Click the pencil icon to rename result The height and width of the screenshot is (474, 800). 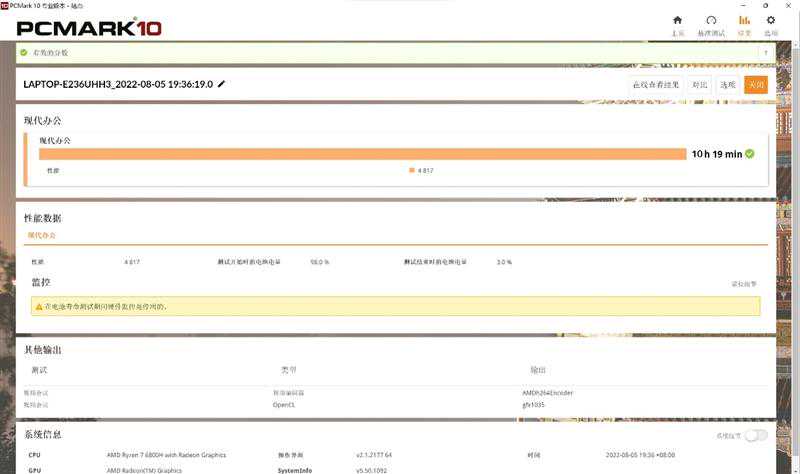click(222, 85)
